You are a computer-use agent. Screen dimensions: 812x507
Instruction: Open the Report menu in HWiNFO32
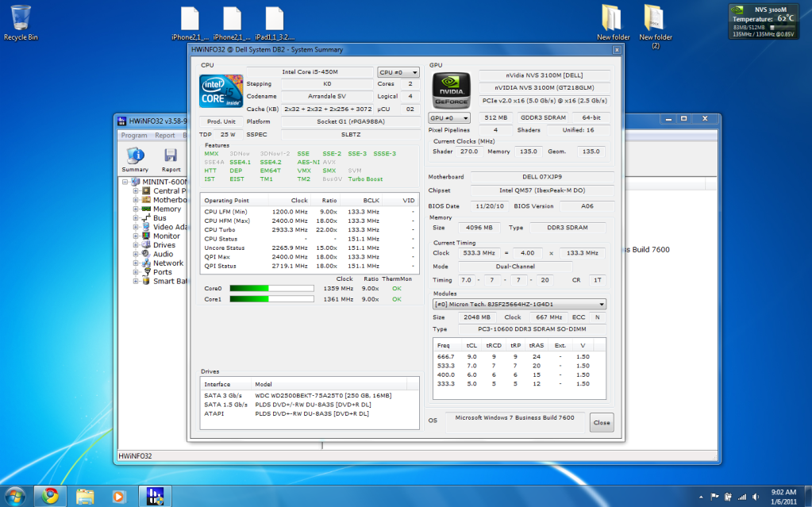(164, 135)
